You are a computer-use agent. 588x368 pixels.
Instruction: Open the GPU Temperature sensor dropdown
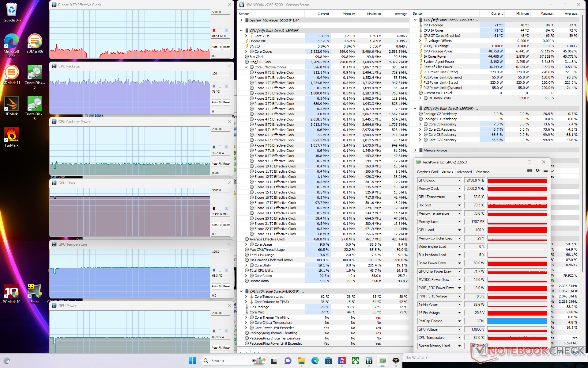459,197
